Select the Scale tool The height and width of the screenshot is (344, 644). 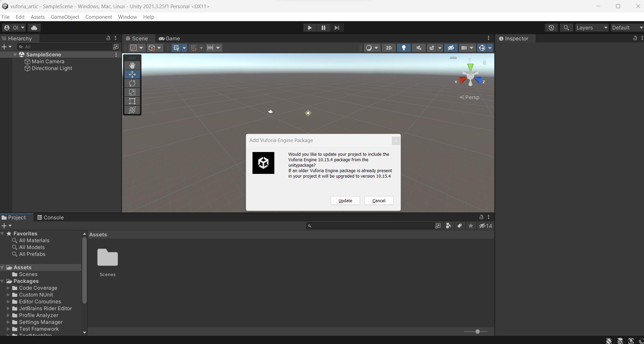tap(132, 92)
